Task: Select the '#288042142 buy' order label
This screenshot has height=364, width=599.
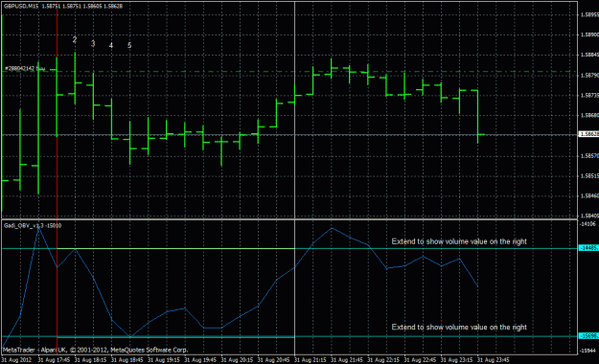Action: pyautogui.click(x=25, y=68)
